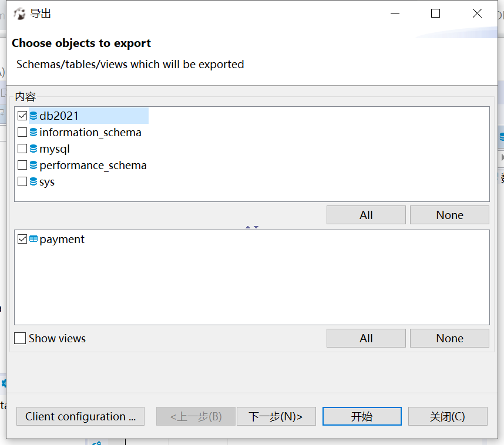Uncheck the payment table checkbox
The width and height of the screenshot is (504, 445).
[x=22, y=239]
